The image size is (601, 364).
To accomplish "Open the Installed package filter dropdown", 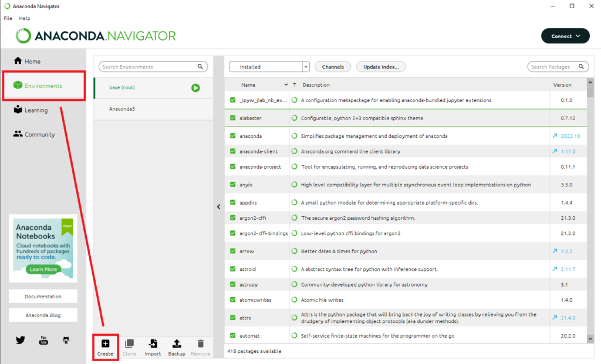I will pos(269,67).
